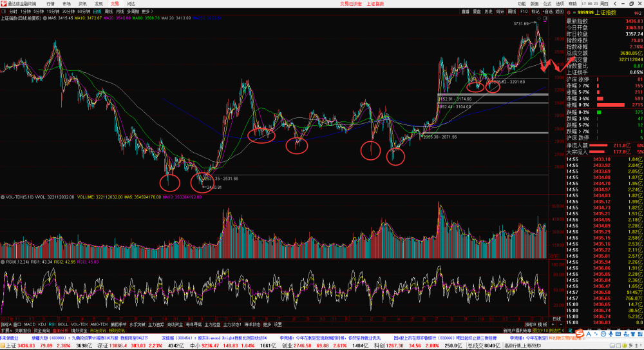The image size is (644, 350).
Task: Expand the bottom-bar 更多 indicator list
Action: click(267, 324)
